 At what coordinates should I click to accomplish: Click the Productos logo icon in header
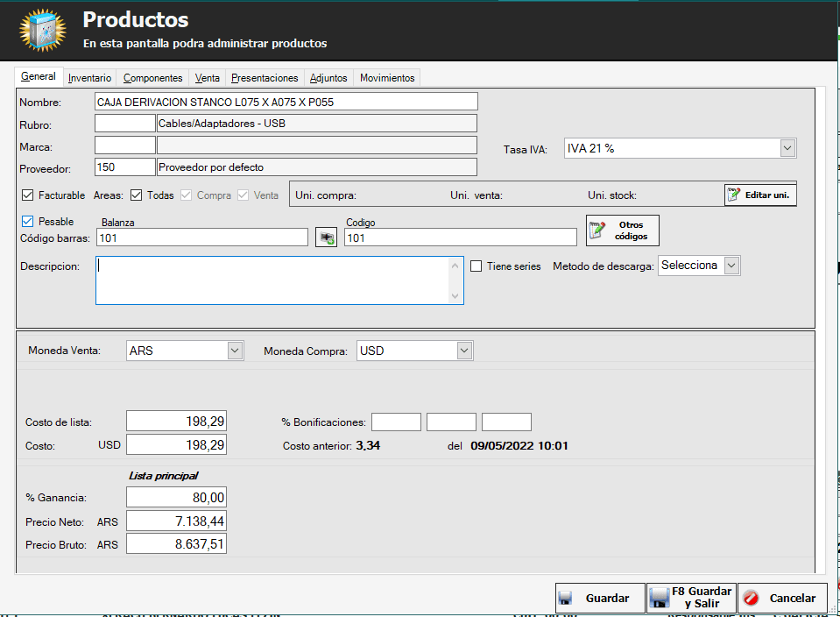[42, 32]
